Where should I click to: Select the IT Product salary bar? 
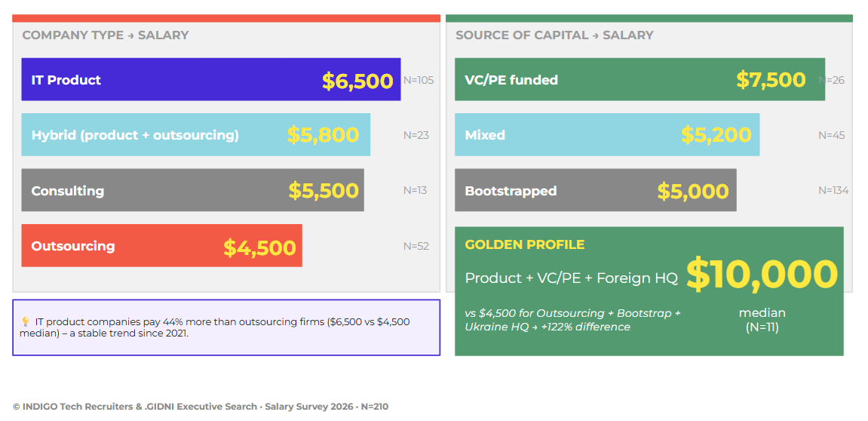point(211,79)
